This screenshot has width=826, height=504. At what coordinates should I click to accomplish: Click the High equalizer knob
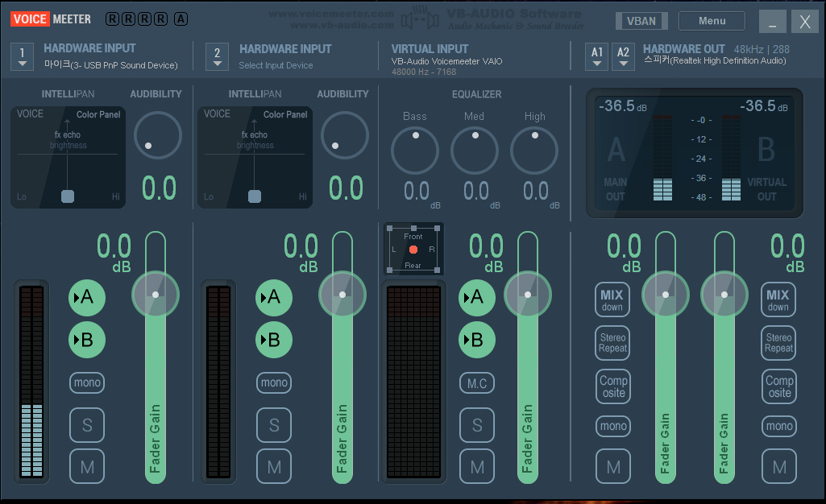click(534, 151)
